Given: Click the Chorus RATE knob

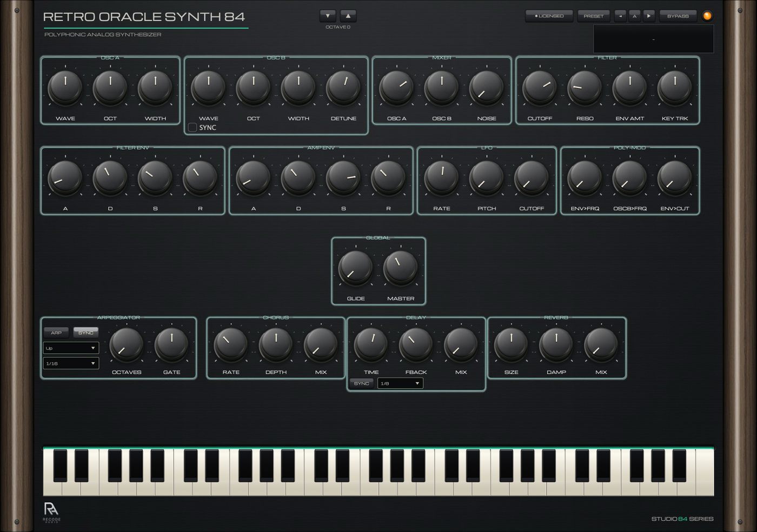Looking at the screenshot, I should 231,344.
